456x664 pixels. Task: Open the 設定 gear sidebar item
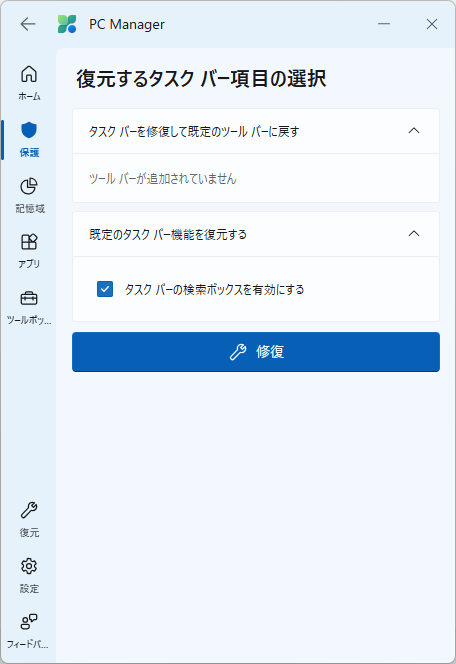pos(29,575)
